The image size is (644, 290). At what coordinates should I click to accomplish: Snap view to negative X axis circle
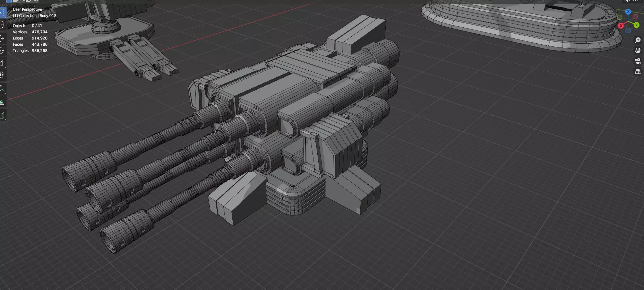635,17
